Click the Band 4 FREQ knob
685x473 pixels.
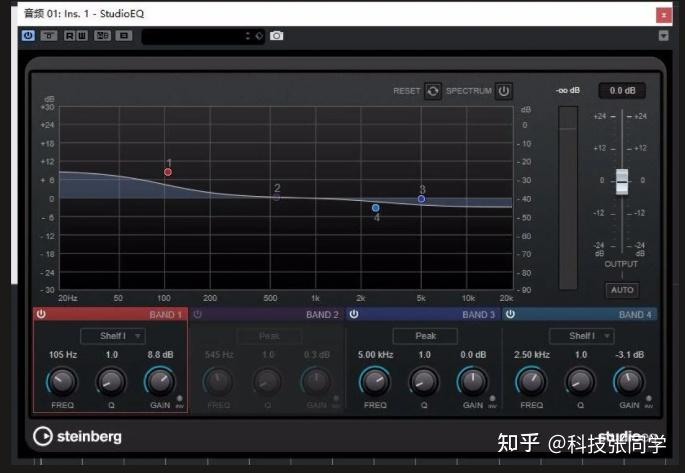pos(531,381)
